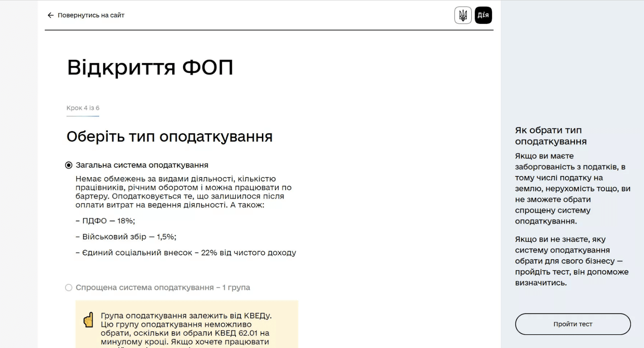Open the Ukrainian trident emblem logo

click(x=463, y=15)
